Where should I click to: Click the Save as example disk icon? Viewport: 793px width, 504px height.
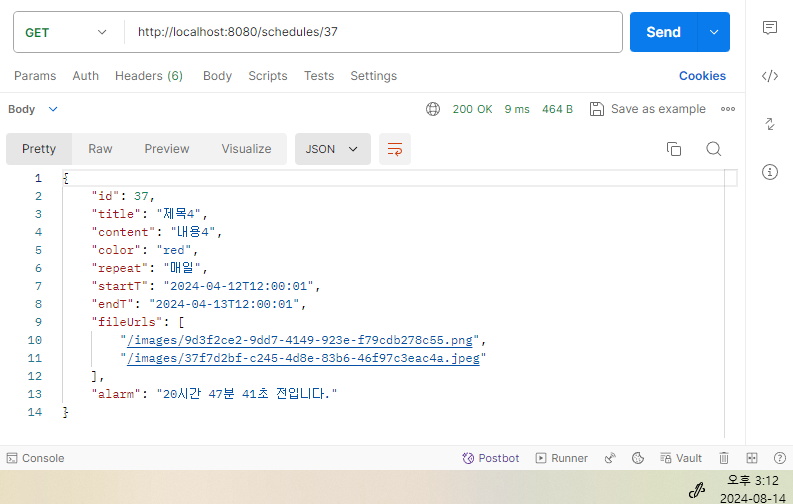pos(597,109)
